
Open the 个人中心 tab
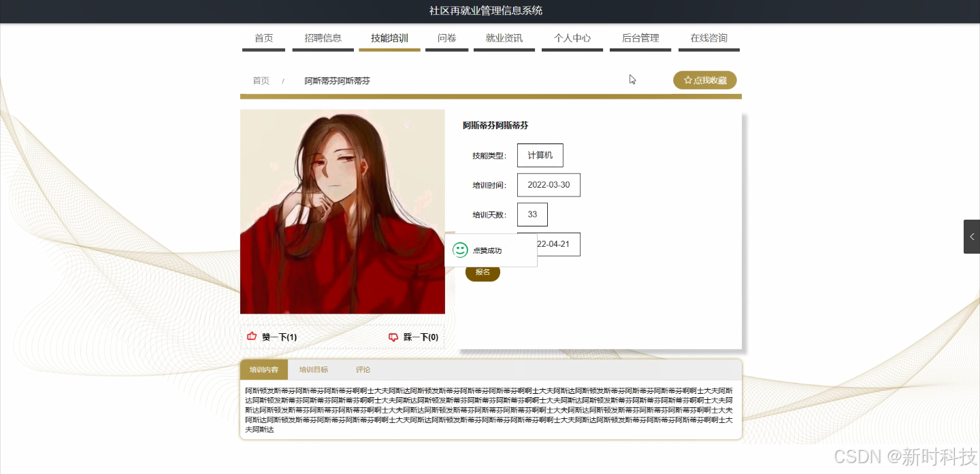pos(572,38)
